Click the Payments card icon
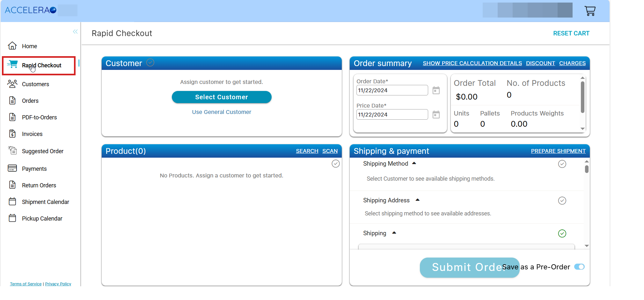 [x=12, y=168]
